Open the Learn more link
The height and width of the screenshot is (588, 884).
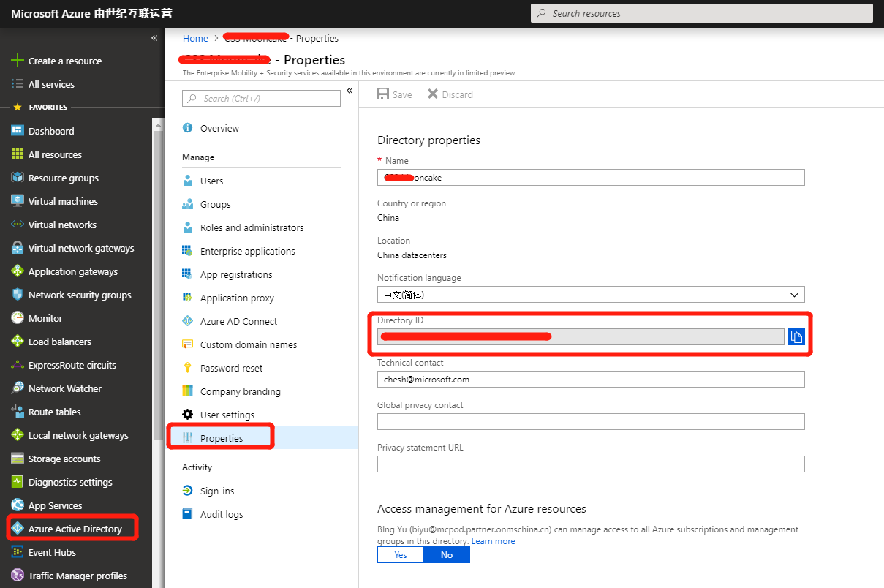click(493, 541)
